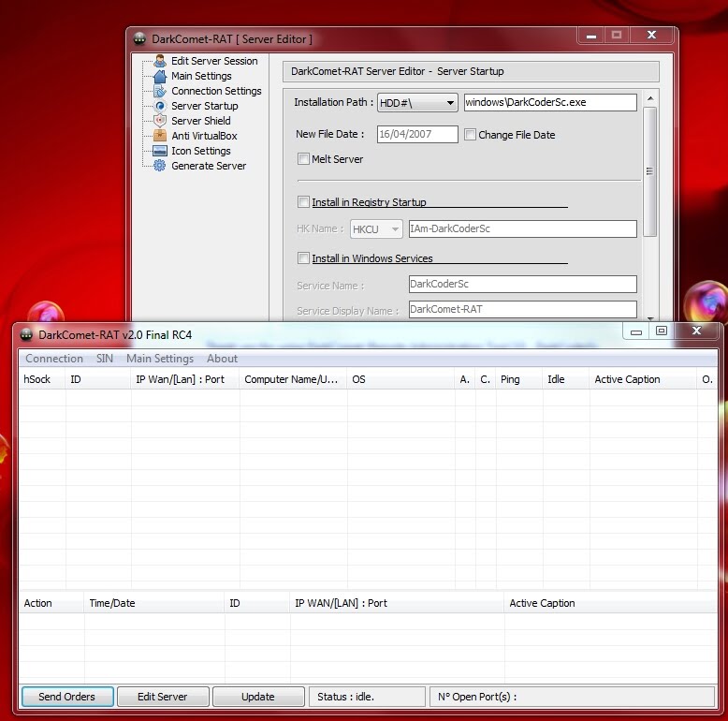728x721 pixels.
Task: Click the IP WAN/[LAN] : Port log header
Action: click(x=397, y=603)
